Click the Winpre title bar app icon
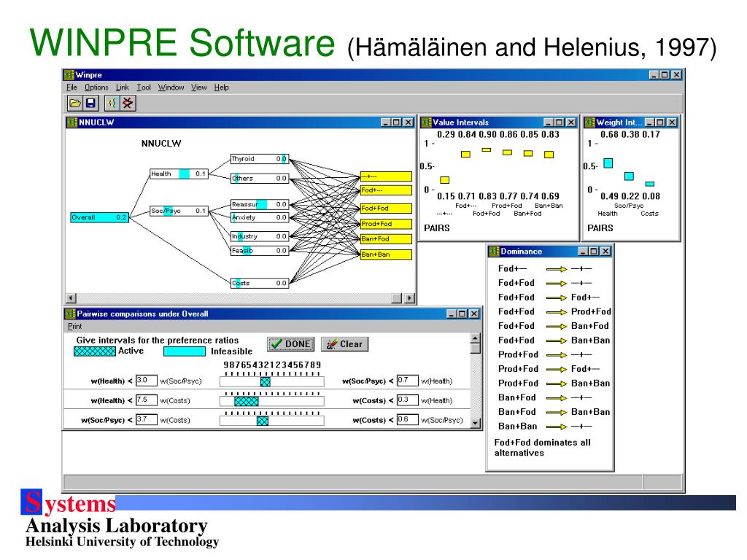The width and height of the screenshot is (747, 560). (69, 75)
